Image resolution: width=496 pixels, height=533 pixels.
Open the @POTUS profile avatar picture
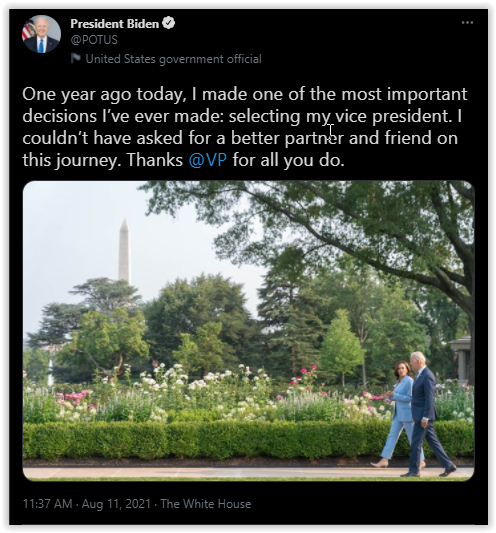coord(41,34)
